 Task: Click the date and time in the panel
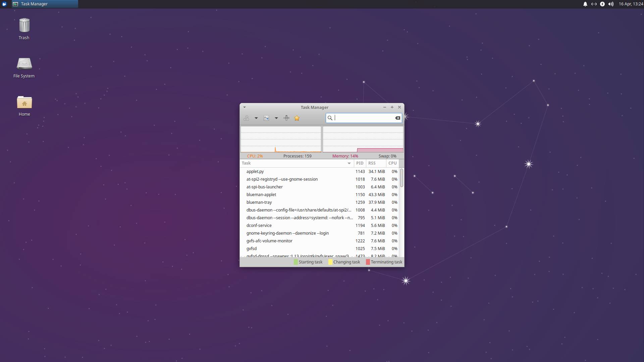(x=631, y=4)
